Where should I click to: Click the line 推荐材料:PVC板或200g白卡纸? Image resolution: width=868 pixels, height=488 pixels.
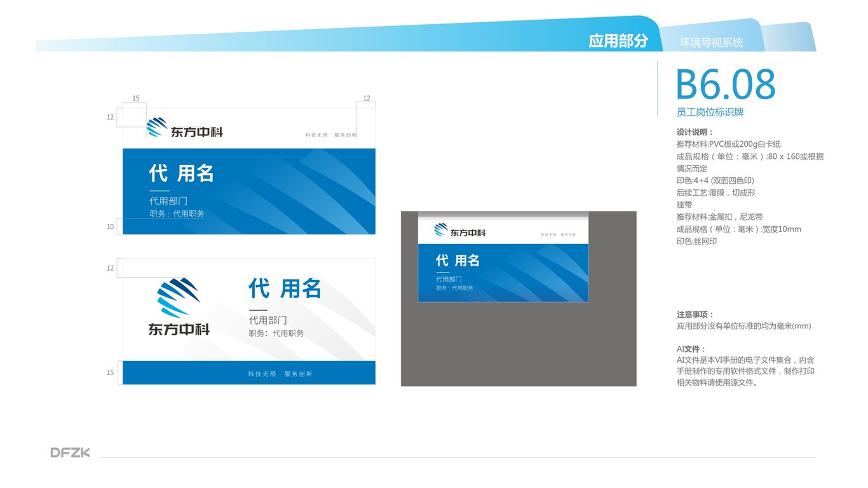pyautogui.click(x=728, y=144)
